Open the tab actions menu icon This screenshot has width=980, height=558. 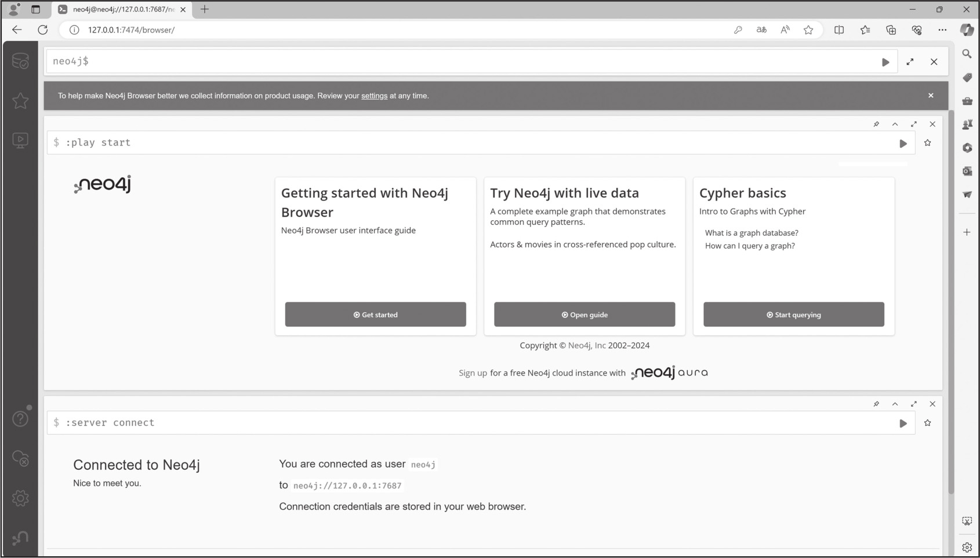(x=36, y=9)
